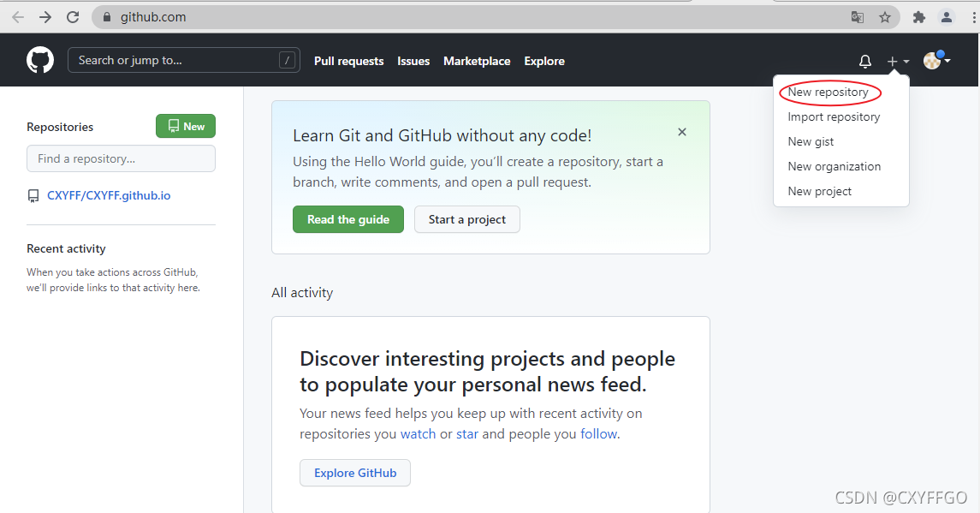Click the Start a project button
This screenshot has height=513, width=980.
(x=466, y=219)
